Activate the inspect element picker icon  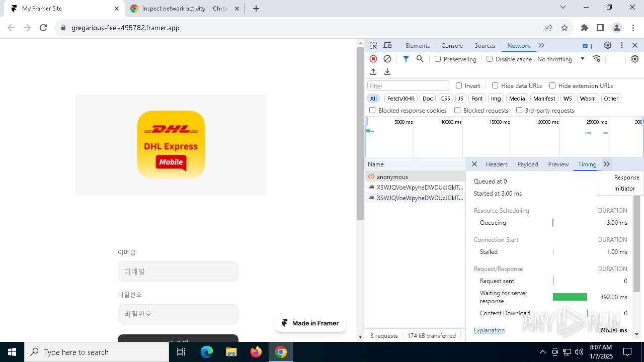click(x=373, y=45)
